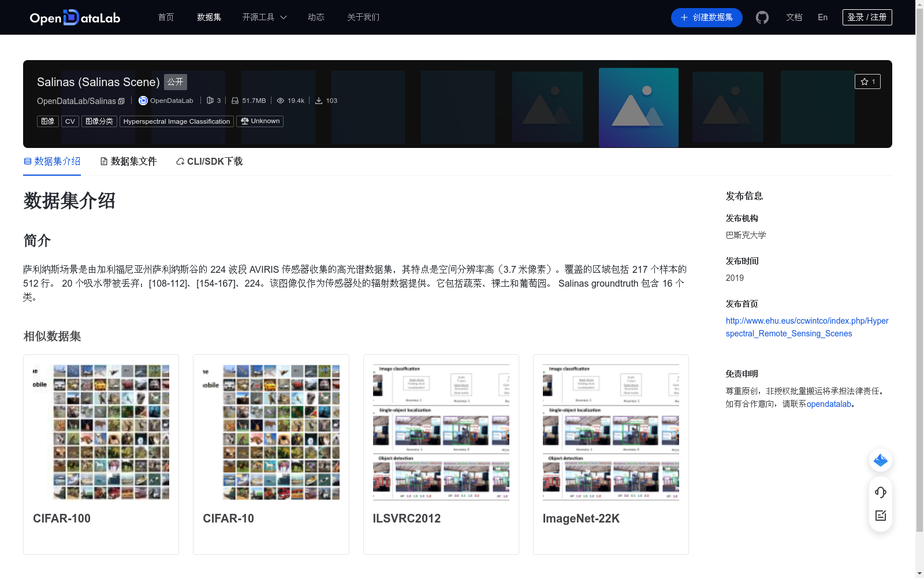Open the CIFAR-10 dataset card
Screen dimensions: 924x578
pos(271,454)
